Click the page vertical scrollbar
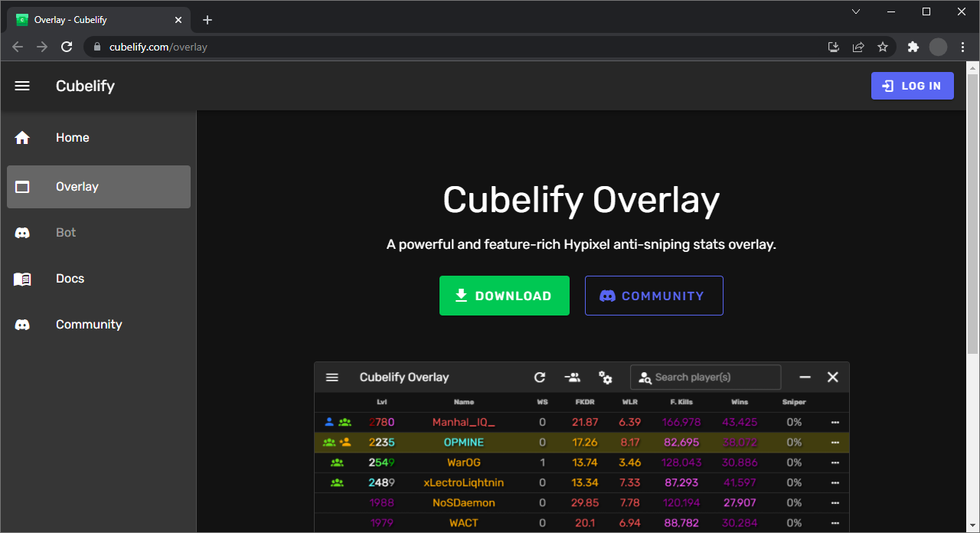Viewport: 980px width, 533px height. point(972,230)
